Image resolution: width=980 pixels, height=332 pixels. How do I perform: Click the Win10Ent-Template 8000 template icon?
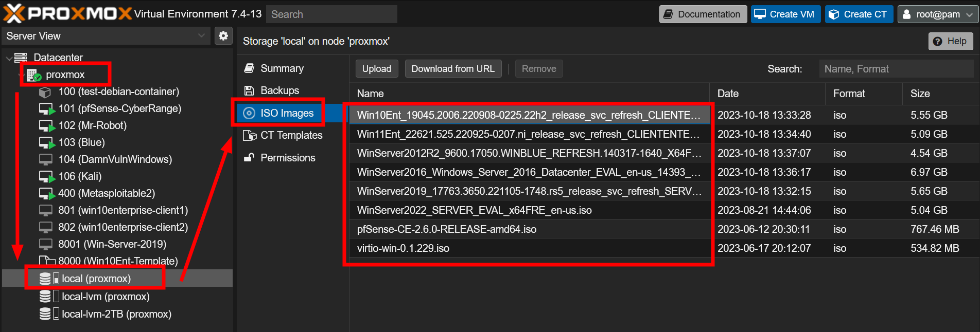[46, 261]
